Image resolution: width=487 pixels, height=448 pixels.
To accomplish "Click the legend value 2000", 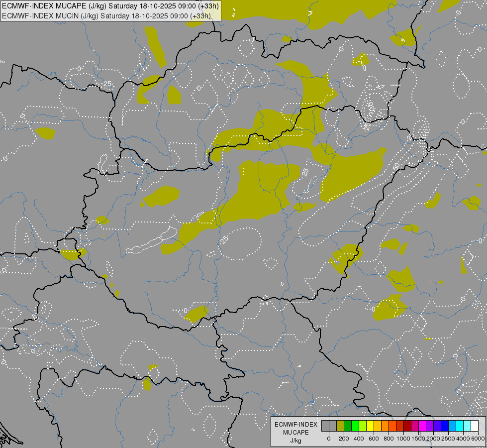I will click(x=433, y=439).
